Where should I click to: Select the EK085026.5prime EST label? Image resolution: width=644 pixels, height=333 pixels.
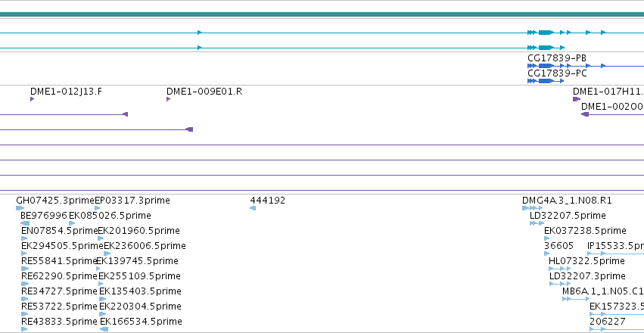click(110, 216)
